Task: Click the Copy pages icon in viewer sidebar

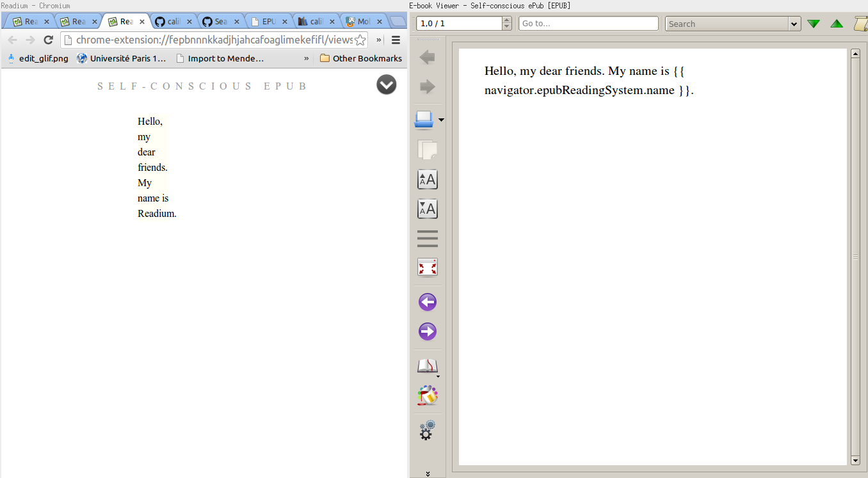Action: [x=428, y=150]
